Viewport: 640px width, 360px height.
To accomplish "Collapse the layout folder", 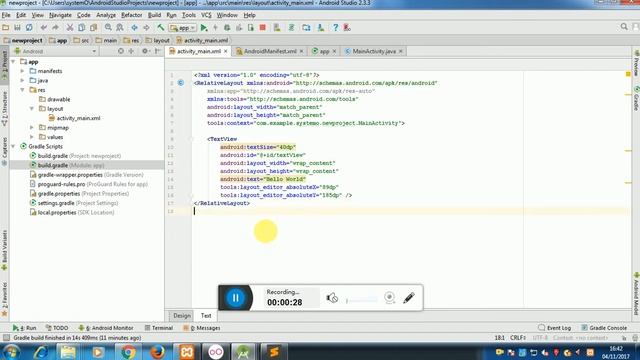I will click(x=32, y=109).
